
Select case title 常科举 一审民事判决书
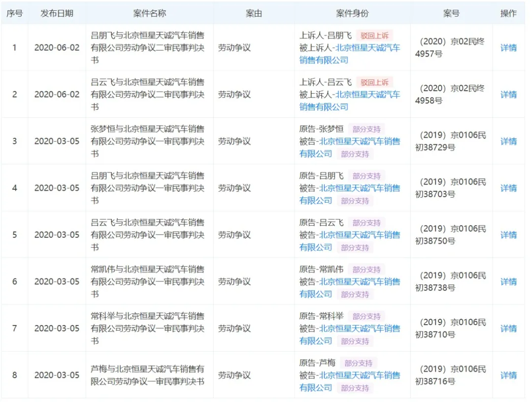(x=148, y=329)
